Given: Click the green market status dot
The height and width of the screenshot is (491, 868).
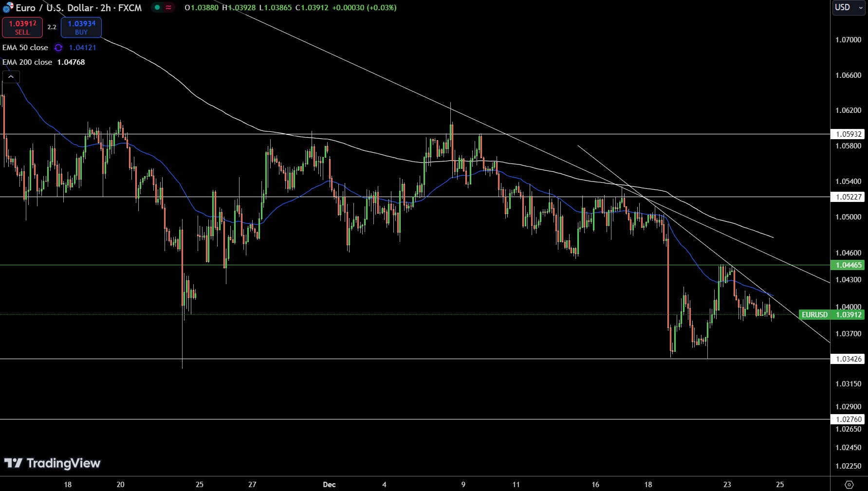Looking at the screenshot, I should point(157,8).
